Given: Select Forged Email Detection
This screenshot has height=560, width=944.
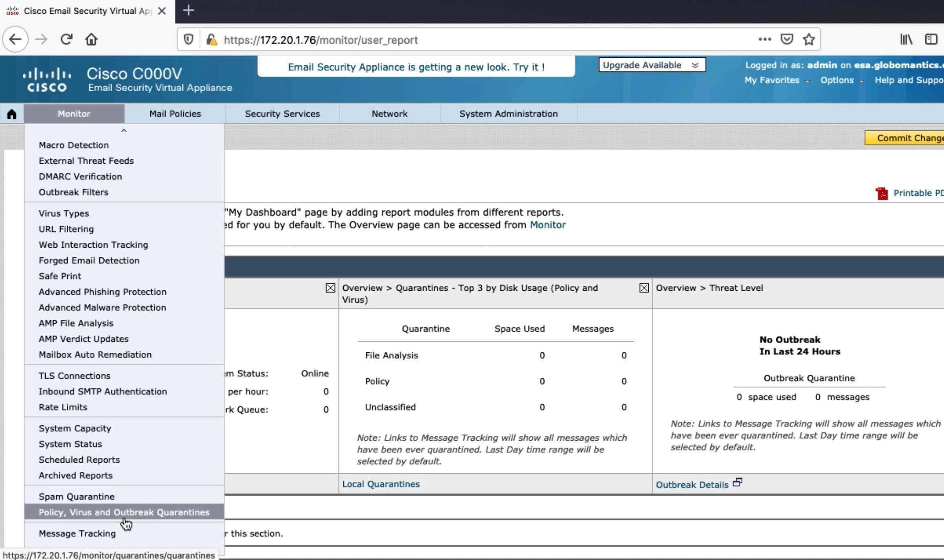Looking at the screenshot, I should click(89, 260).
